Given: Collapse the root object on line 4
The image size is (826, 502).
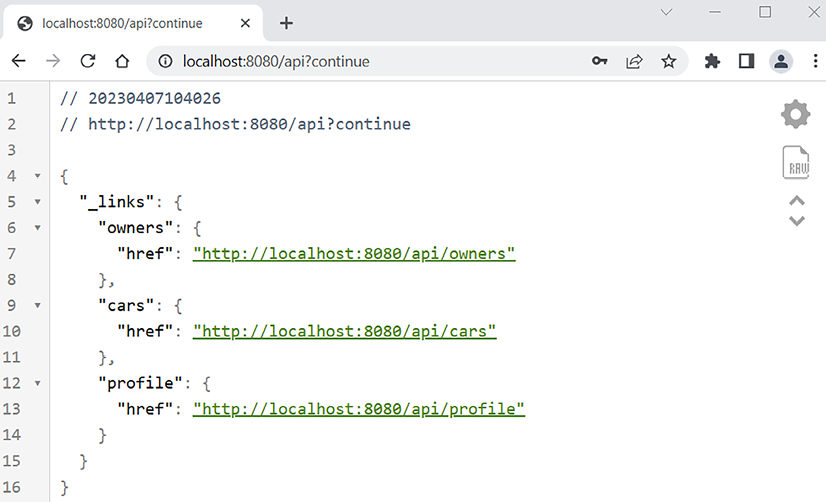Looking at the screenshot, I should point(38,176).
